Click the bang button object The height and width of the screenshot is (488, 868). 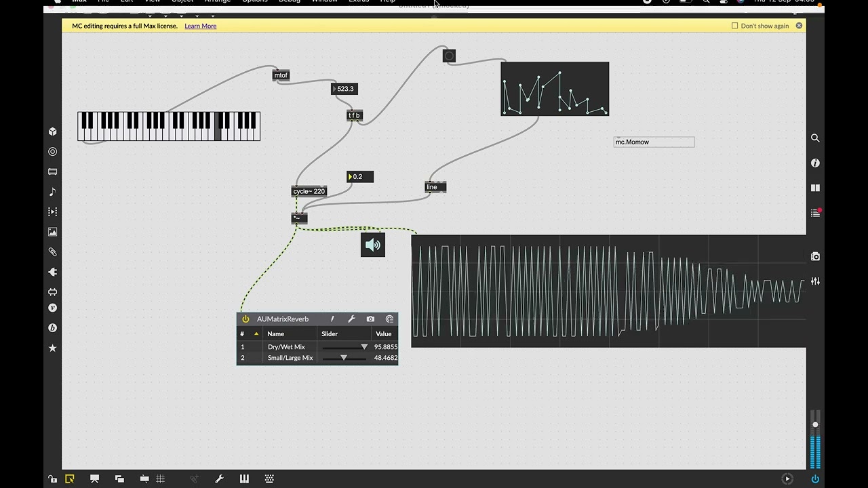tap(449, 56)
